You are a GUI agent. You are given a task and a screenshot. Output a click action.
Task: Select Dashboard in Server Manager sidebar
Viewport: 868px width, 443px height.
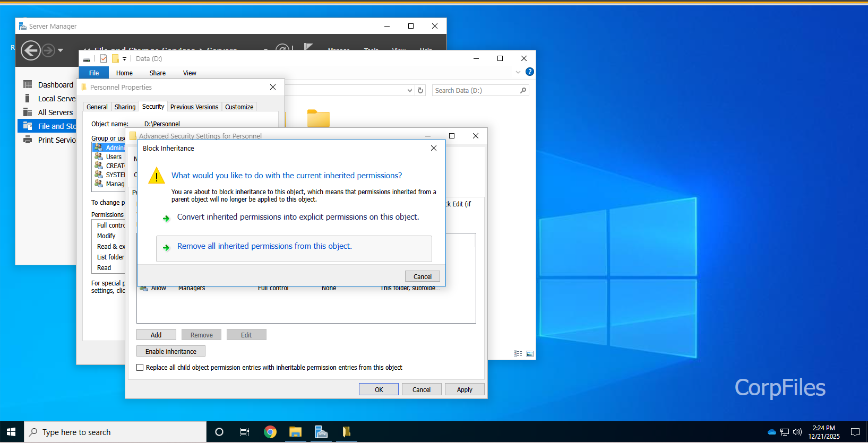coord(55,85)
